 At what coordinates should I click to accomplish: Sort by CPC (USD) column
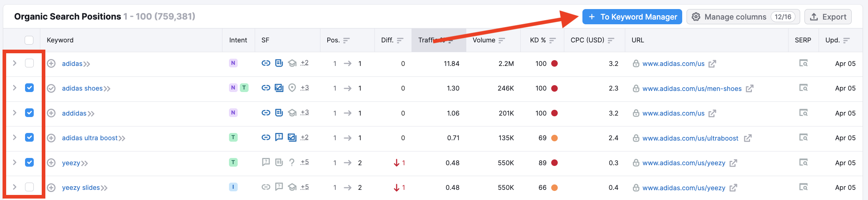pyautogui.click(x=611, y=40)
